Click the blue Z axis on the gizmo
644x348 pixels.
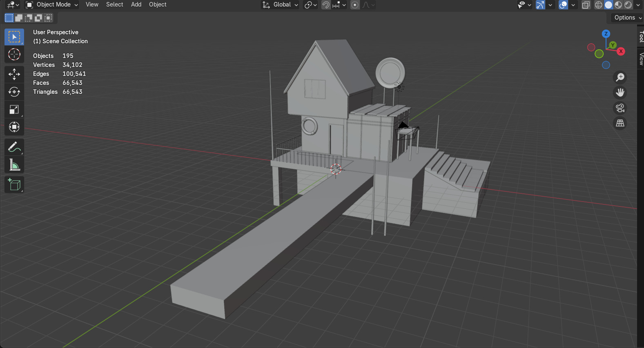pyautogui.click(x=606, y=34)
